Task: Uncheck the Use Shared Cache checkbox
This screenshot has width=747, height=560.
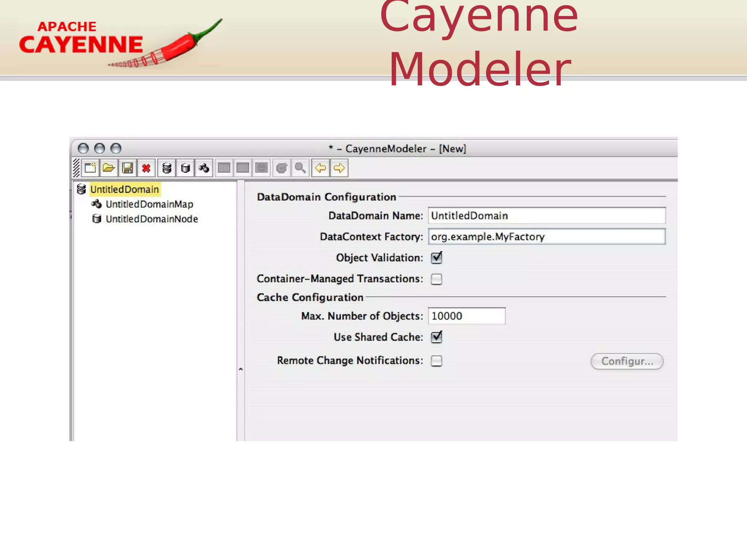Action: [436, 337]
